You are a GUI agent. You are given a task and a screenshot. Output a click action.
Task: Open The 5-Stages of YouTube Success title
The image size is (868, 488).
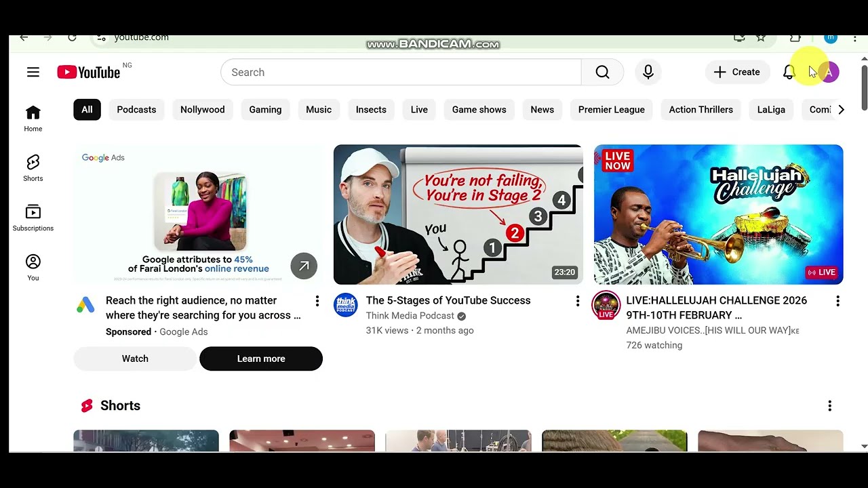click(448, 300)
